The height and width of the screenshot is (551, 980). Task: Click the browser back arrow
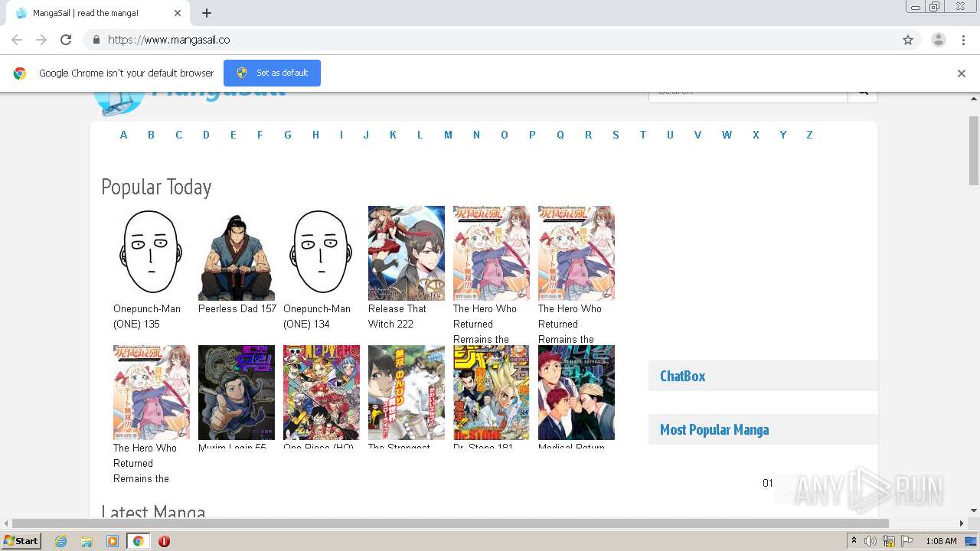[x=17, y=40]
